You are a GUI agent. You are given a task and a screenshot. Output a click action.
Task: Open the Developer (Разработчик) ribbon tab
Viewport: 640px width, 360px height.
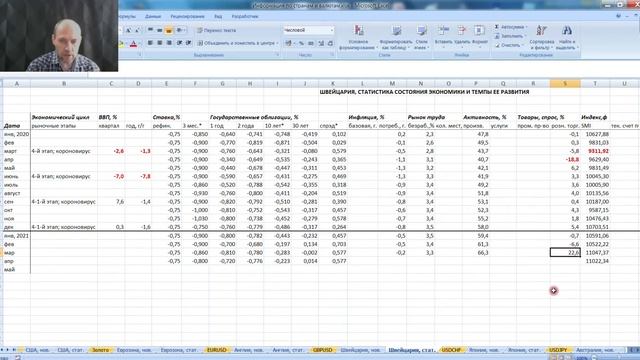click(x=245, y=16)
